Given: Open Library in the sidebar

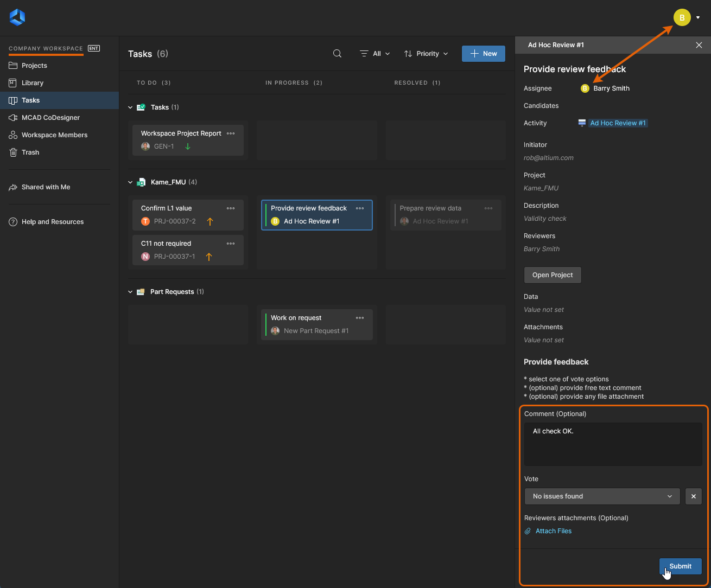Looking at the screenshot, I should [x=59, y=83].
